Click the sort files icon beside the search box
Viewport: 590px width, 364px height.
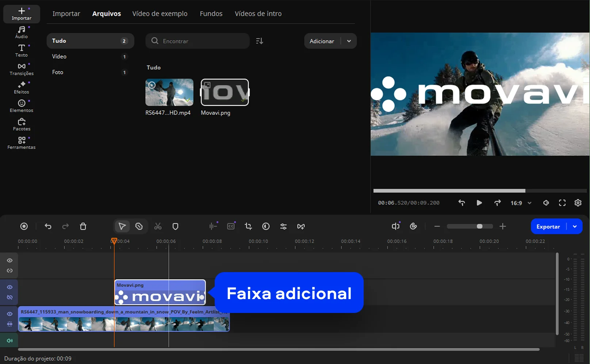pyautogui.click(x=260, y=41)
